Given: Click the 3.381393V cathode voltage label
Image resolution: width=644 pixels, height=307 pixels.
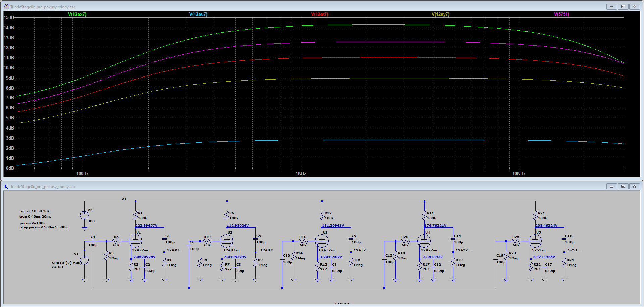Looking at the screenshot, I should pyautogui.click(x=433, y=257).
